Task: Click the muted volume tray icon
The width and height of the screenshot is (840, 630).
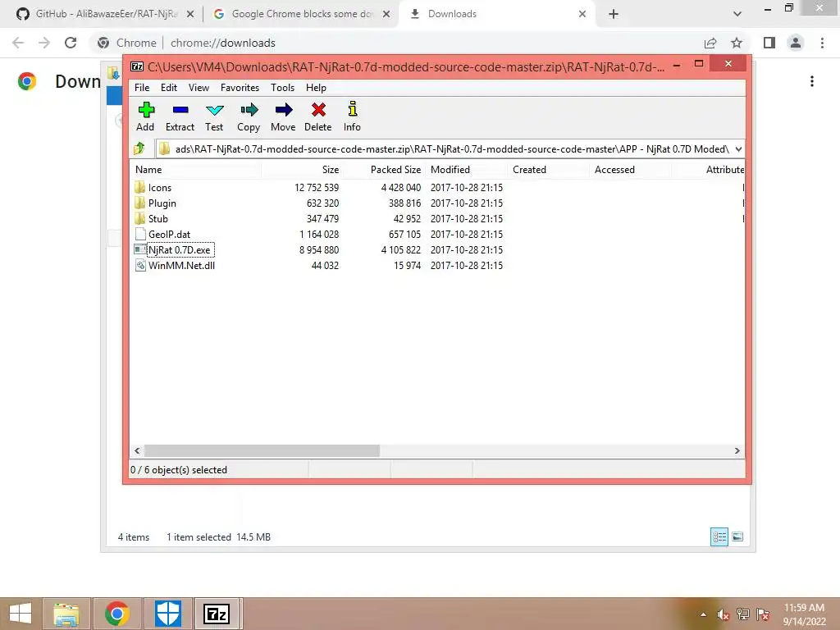Action: [x=724, y=614]
